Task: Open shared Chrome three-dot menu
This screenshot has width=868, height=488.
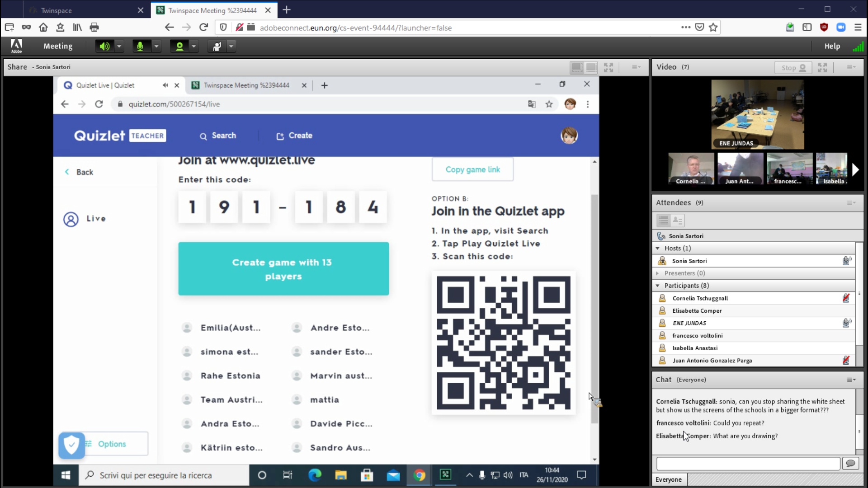Action: [588, 104]
